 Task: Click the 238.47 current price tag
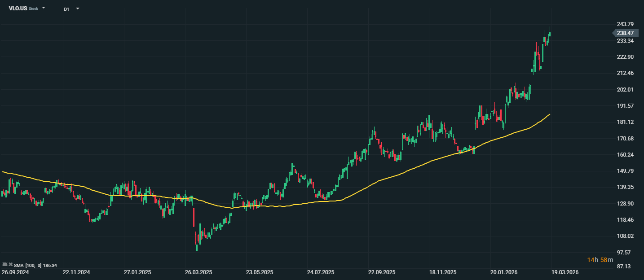coord(625,33)
